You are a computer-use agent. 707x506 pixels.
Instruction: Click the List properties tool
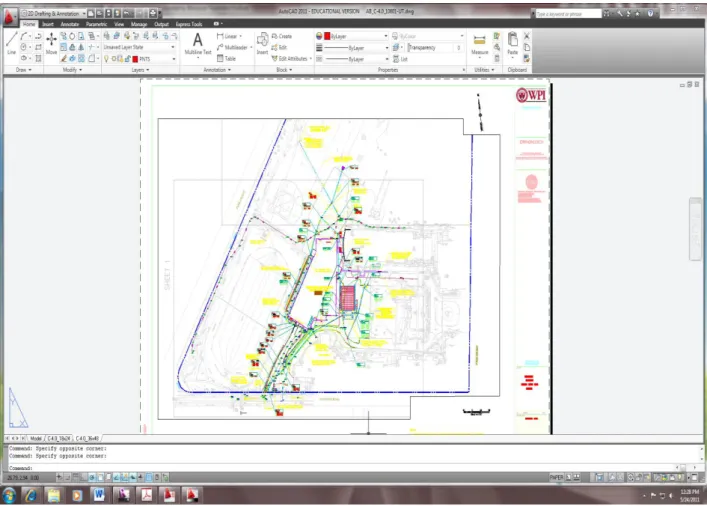(400, 59)
